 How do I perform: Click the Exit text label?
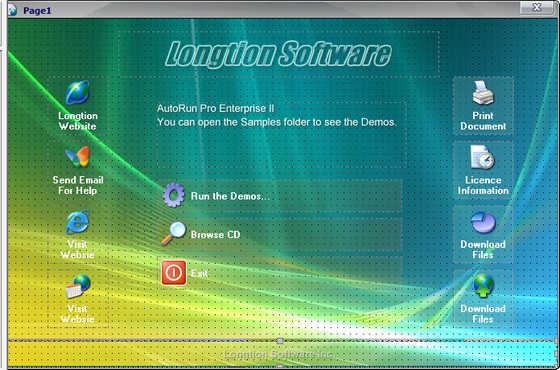[199, 273]
